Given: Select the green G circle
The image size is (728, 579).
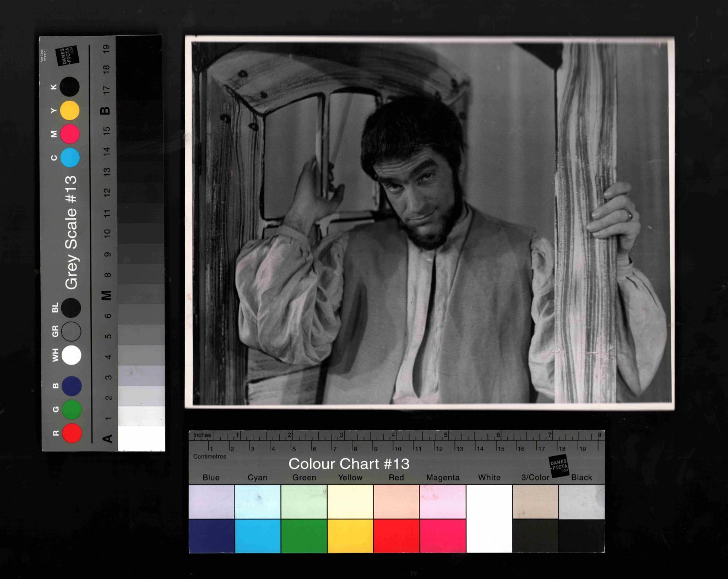Looking at the screenshot, I should coord(72,409).
